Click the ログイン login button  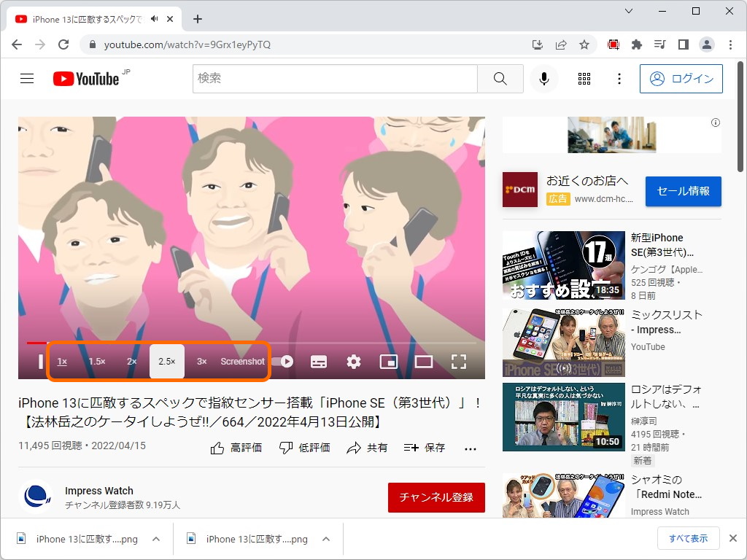pyautogui.click(x=681, y=78)
